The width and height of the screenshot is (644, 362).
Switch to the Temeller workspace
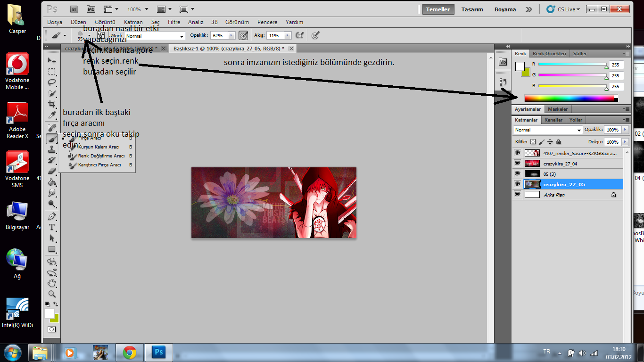click(x=438, y=9)
